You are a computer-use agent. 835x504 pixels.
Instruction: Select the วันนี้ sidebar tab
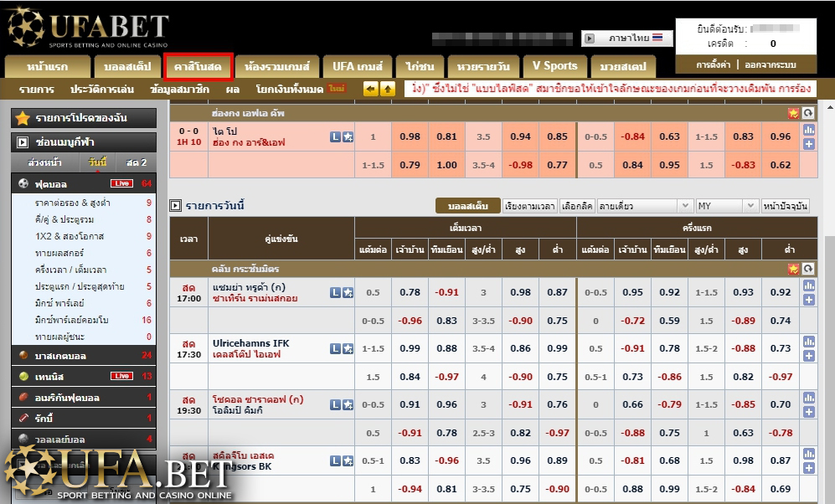coord(97,162)
